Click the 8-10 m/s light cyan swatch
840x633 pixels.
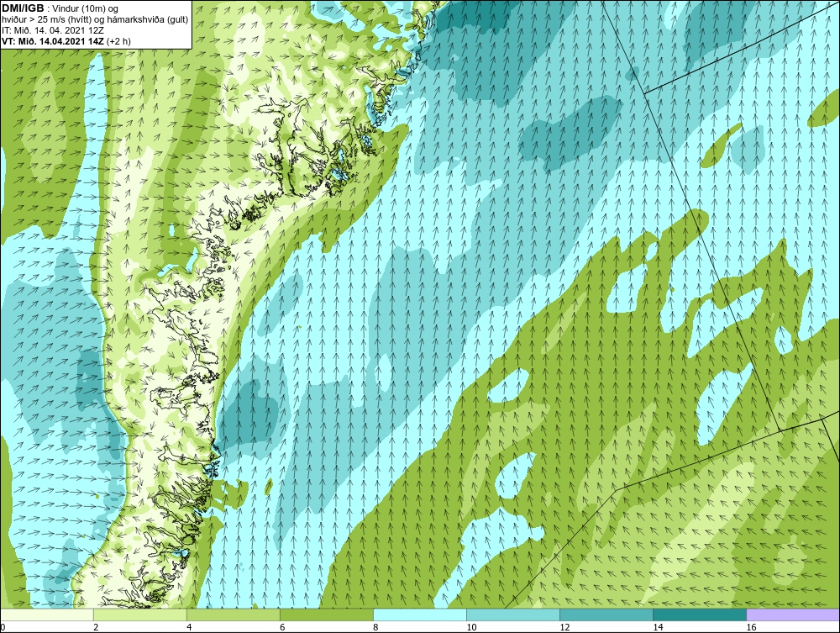[419, 615]
